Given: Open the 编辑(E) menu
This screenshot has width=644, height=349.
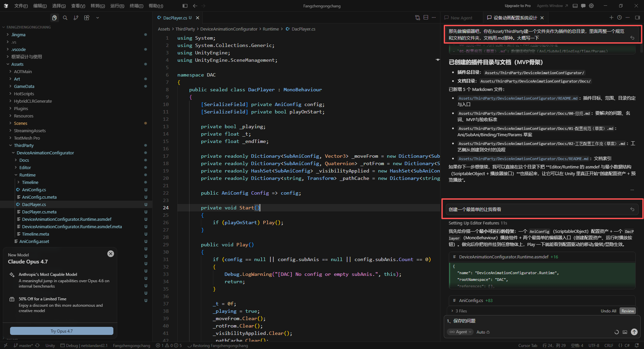Looking at the screenshot, I should [40, 6].
